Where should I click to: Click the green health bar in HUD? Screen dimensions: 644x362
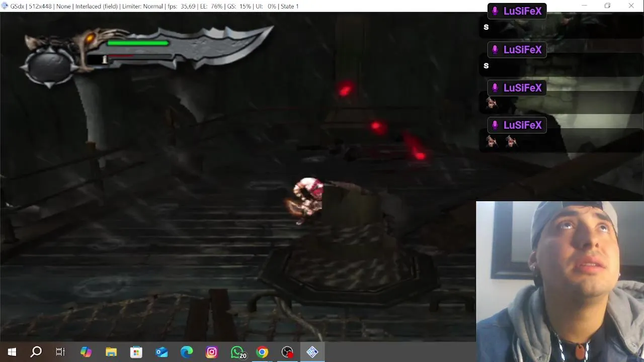(138, 43)
